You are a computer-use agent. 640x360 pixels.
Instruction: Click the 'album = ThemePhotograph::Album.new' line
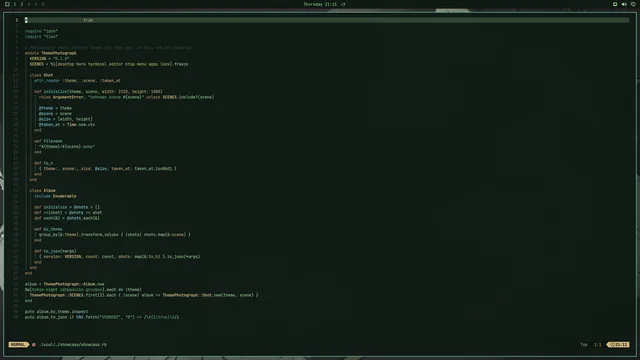pos(64,284)
